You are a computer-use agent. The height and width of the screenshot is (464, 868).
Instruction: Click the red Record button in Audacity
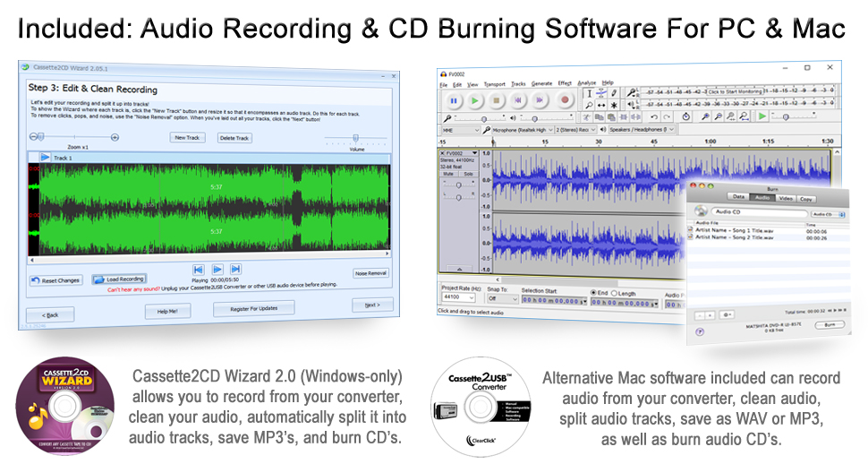pyautogui.click(x=565, y=100)
